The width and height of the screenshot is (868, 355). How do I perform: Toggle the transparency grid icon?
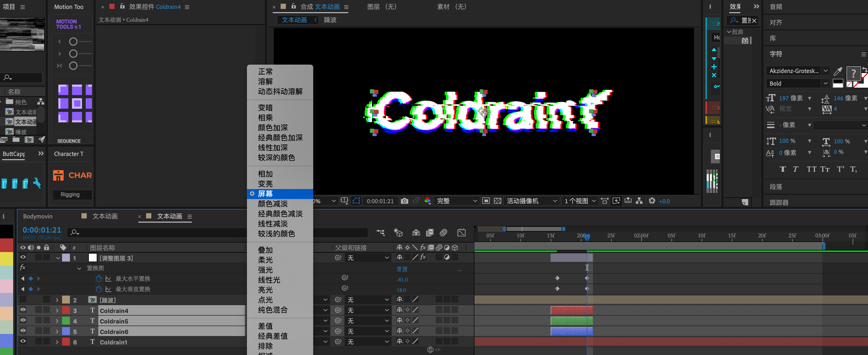497,201
